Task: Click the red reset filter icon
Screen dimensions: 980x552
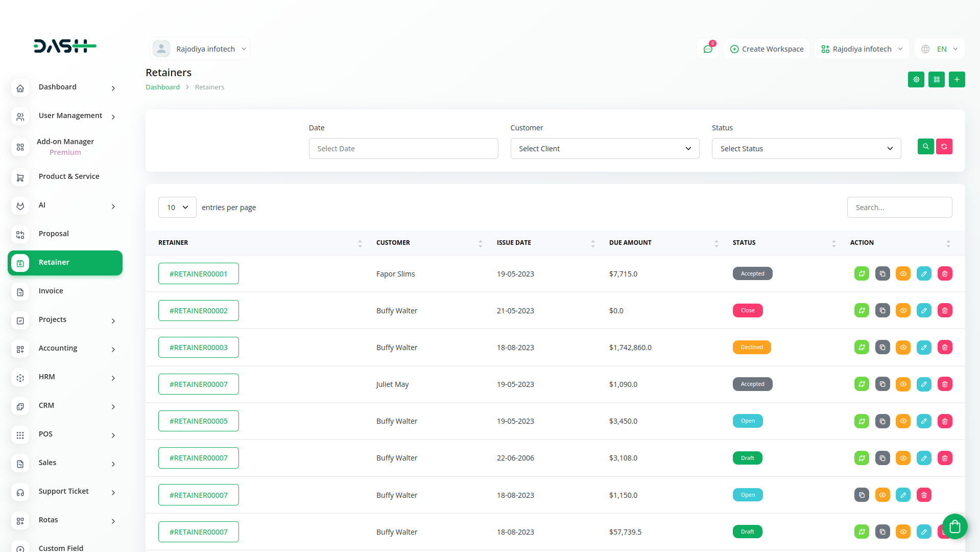Action: (944, 147)
